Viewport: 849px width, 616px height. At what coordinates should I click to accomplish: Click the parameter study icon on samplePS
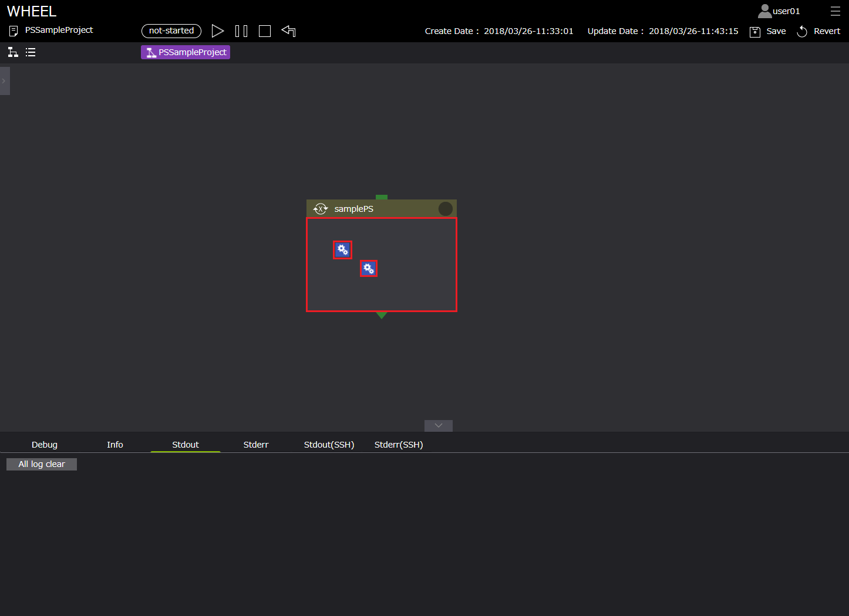[x=321, y=209]
